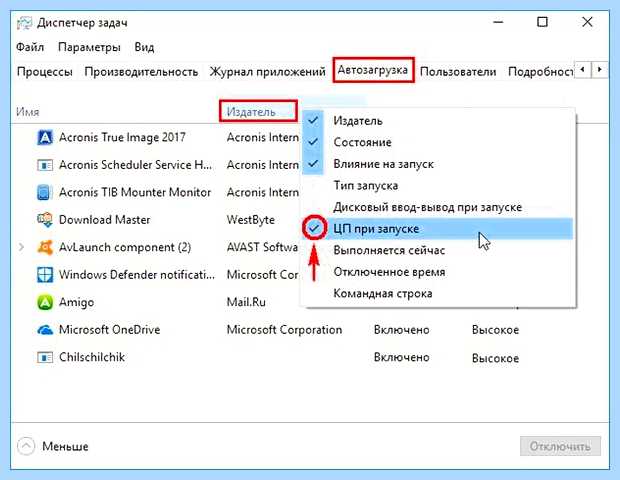Click the Меньше details link
Screen dimensions: 620x480
pos(65,446)
